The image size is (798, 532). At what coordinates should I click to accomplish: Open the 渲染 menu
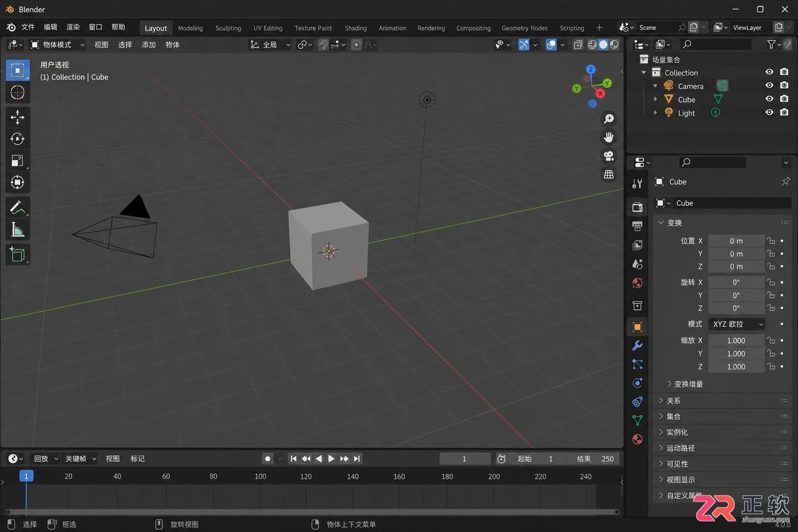point(73,27)
